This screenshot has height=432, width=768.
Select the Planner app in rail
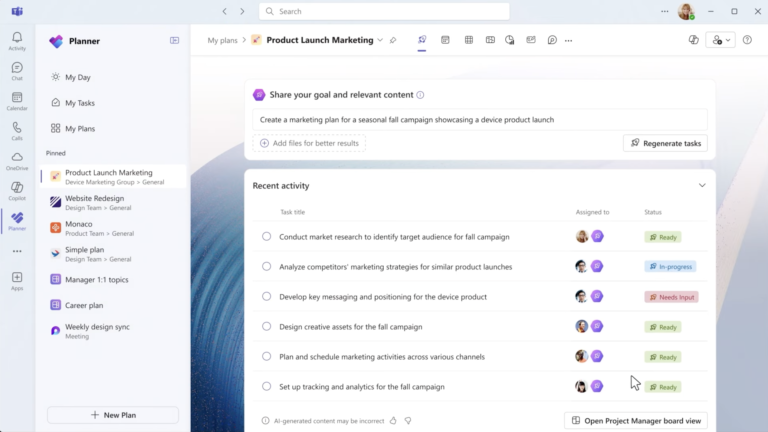(x=17, y=221)
